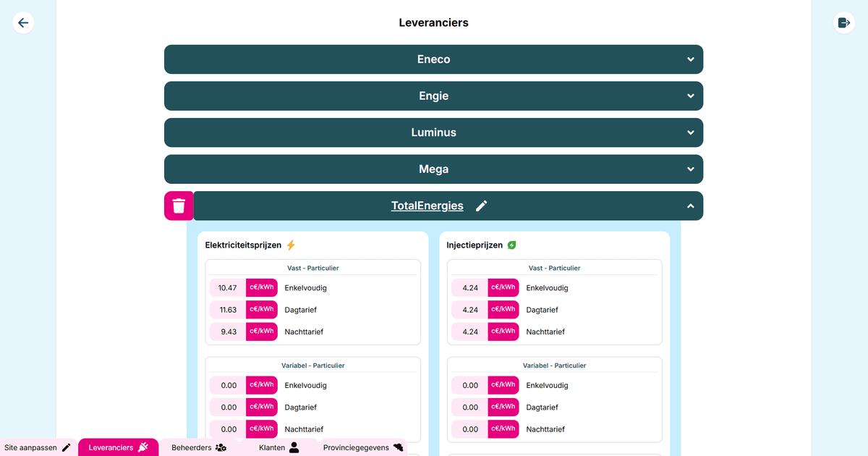Edit electricity fixed Enkelvoudig price 10.47
Screen dimensions: 868x456
click(228, 288)
